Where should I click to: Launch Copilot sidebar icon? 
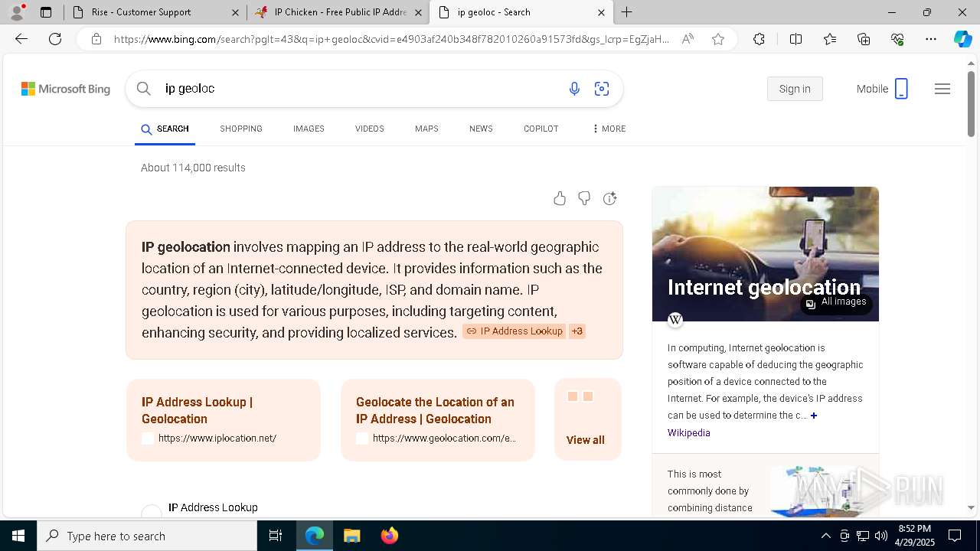(962, 39)
